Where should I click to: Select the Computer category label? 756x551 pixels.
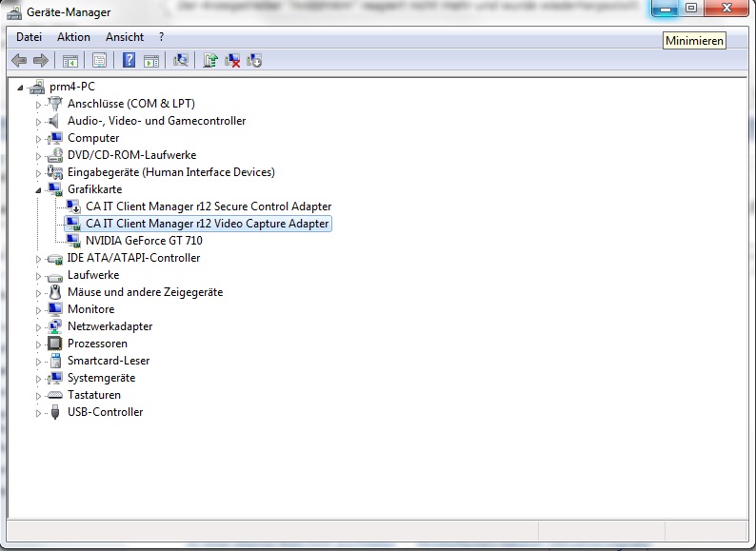pos(93,138)
